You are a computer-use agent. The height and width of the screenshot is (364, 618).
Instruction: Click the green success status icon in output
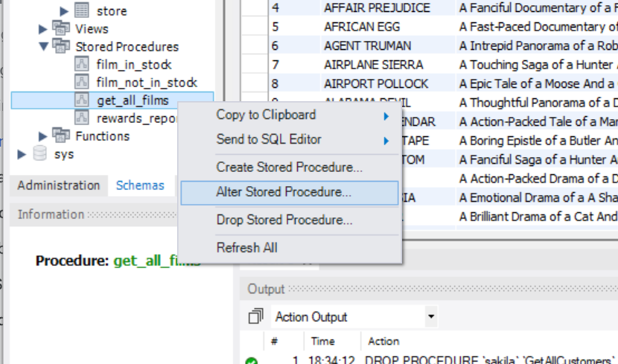coord(252,360)
